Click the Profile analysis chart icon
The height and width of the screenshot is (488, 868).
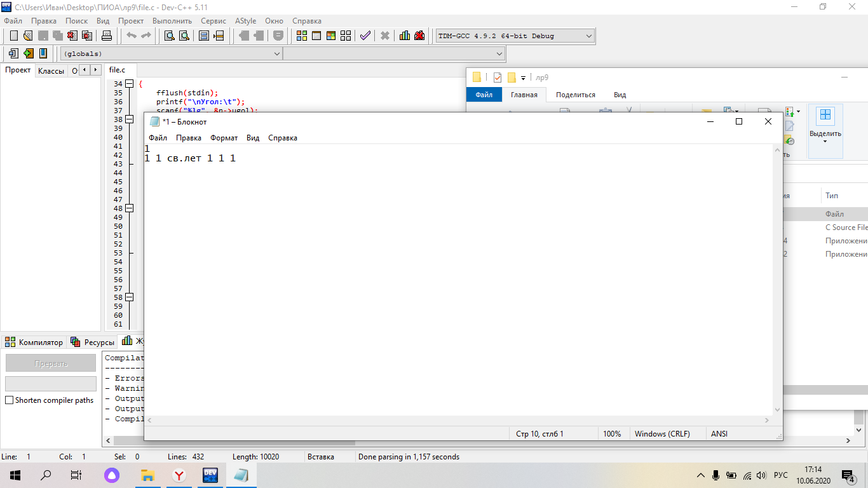click(x=405, y=36)
